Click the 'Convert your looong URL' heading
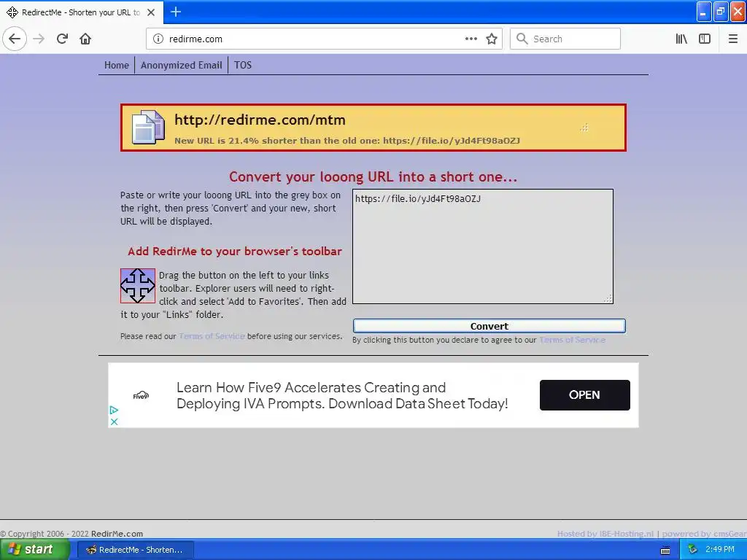This screenshot has height=560, width=747. (373, 177)
